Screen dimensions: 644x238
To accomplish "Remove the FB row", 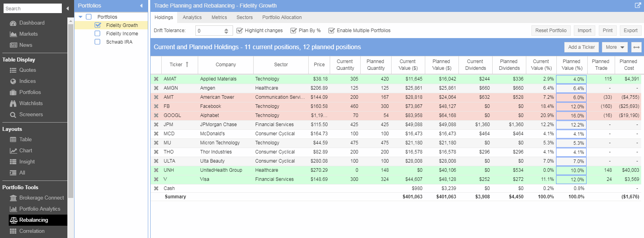I will 156,106.
